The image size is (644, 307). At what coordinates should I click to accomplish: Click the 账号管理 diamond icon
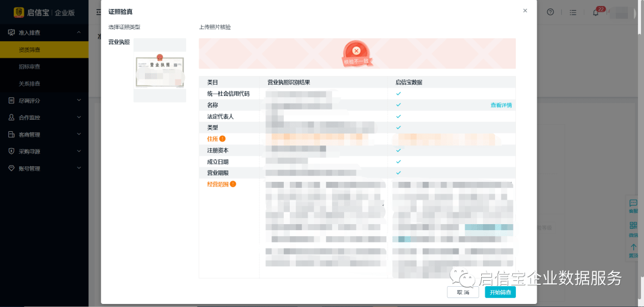point(11,168)
